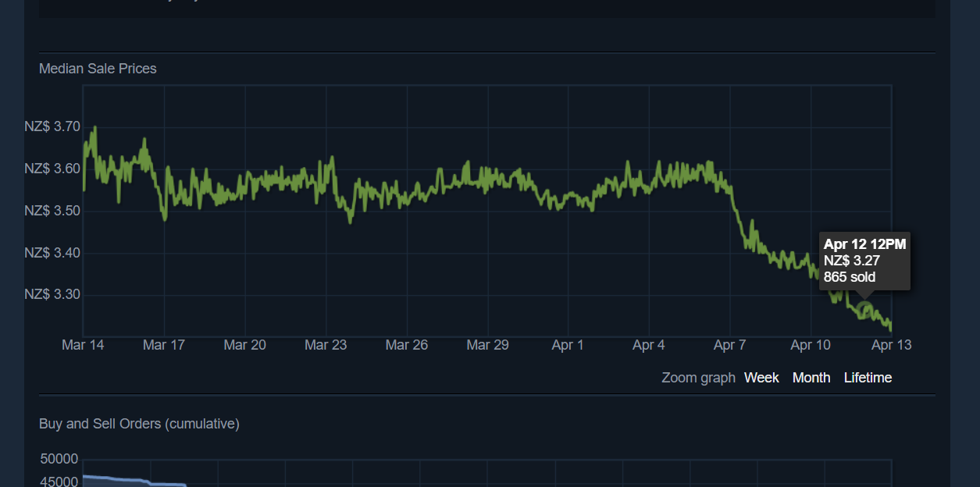The height and width of the screenshot is (487, 980).
Task: Click the 'NZ$ 3.40' axis label
Action: 52,253
